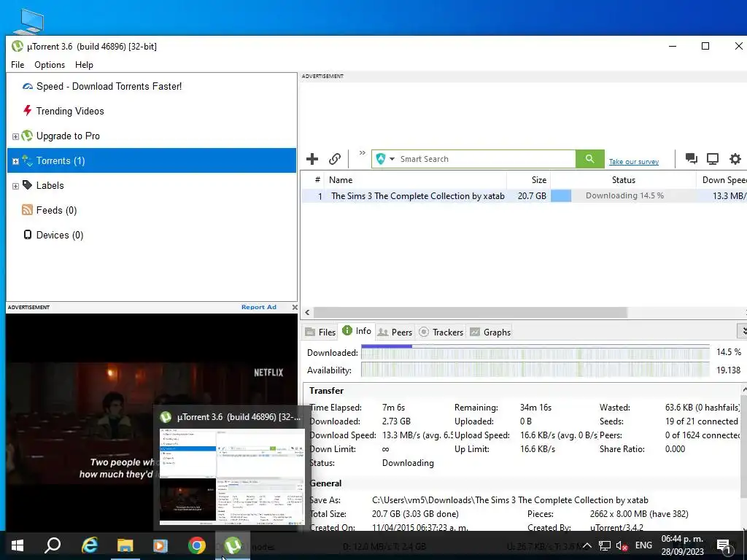This screenshot has height=560, width=747.
Task: Switch to the Files tab
Action: 321,332
